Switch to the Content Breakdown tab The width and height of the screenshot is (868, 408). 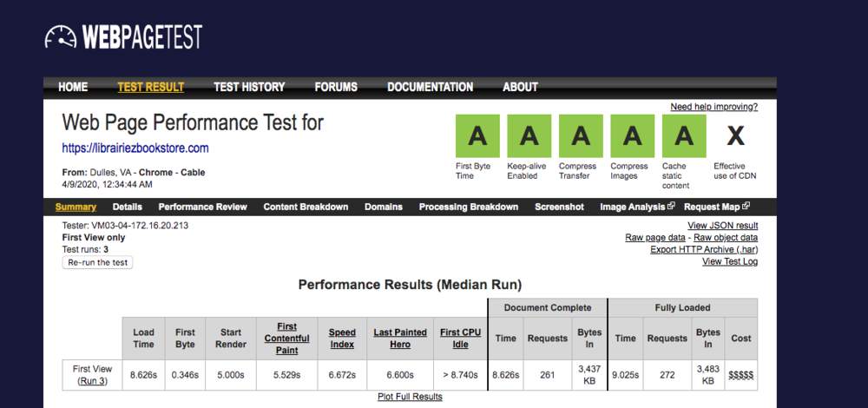[306, 207]
